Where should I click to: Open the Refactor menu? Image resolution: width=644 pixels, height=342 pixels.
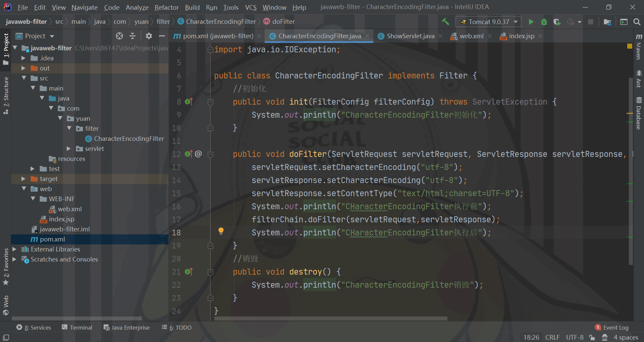point(166,7)
